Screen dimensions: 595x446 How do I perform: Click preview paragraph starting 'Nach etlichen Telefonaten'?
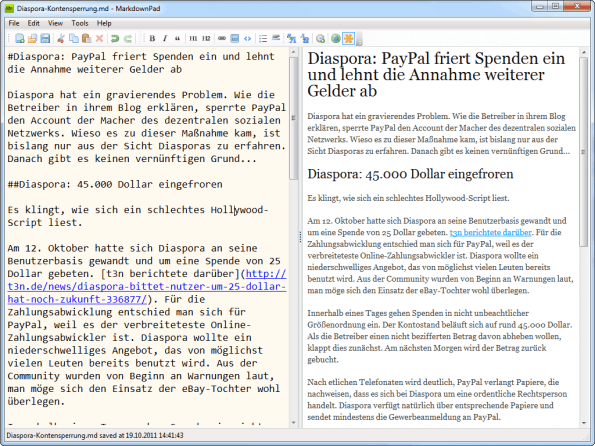[x=437, y=400]
